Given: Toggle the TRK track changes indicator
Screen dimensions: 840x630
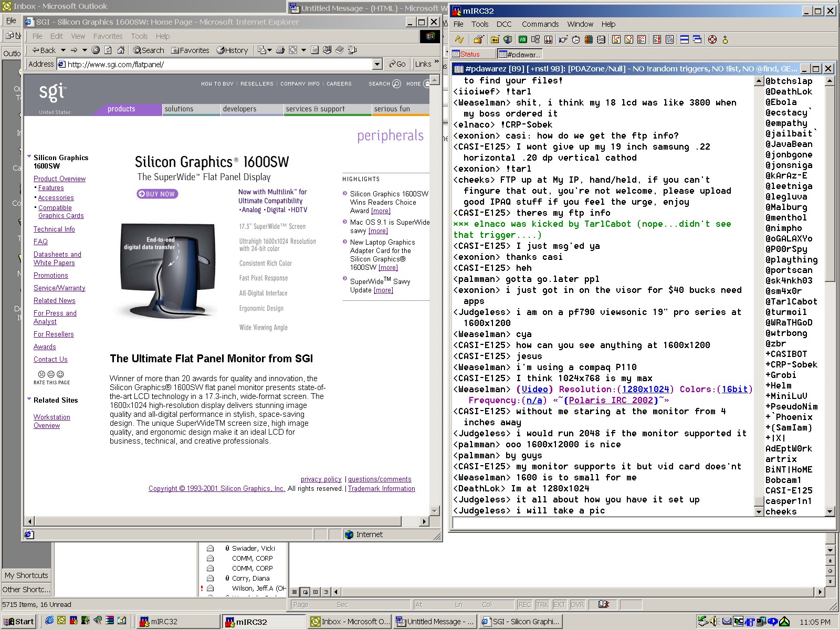Looking at the screenshot, I should point(542,604).
